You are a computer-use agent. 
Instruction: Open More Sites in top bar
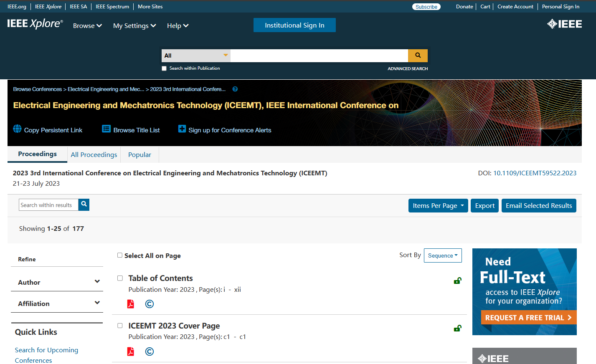(x=150, y=7)
